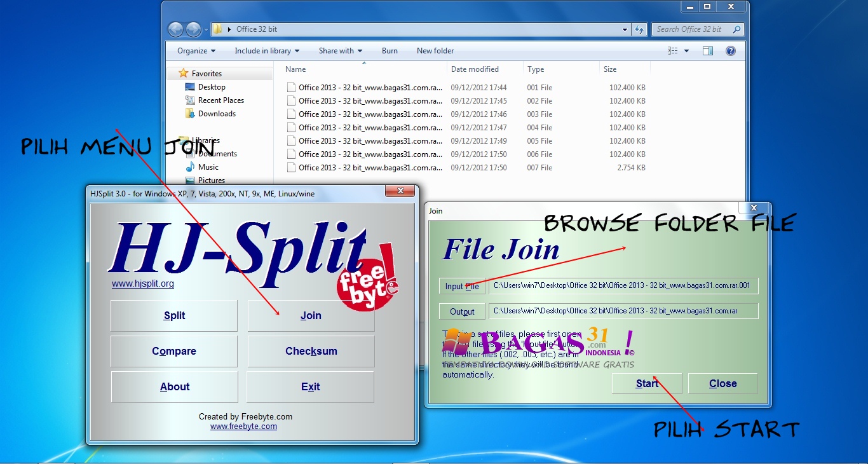The width and height of the screenshot is (868, 464).
Task: Select Favorites in navigation pane
Action: (207, 74)
